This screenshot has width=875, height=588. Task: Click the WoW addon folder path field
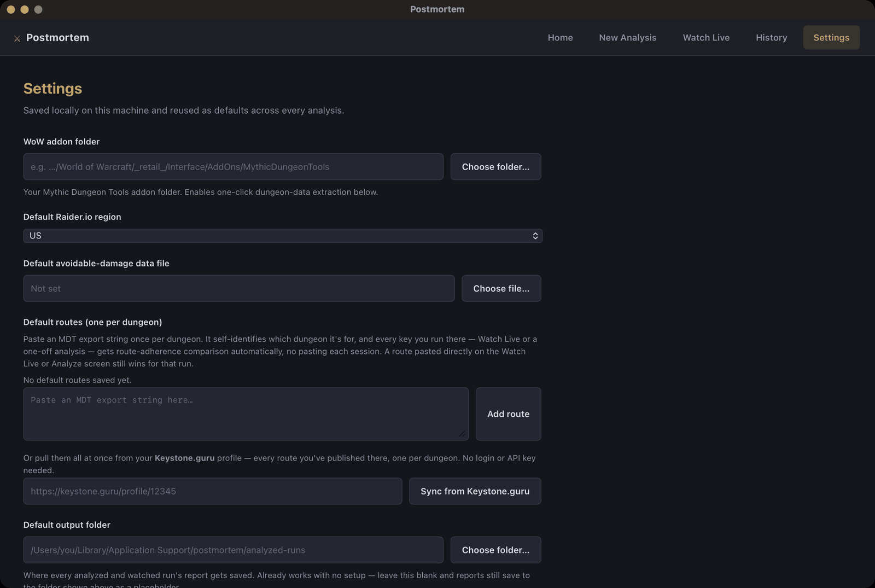coord(233,167)
